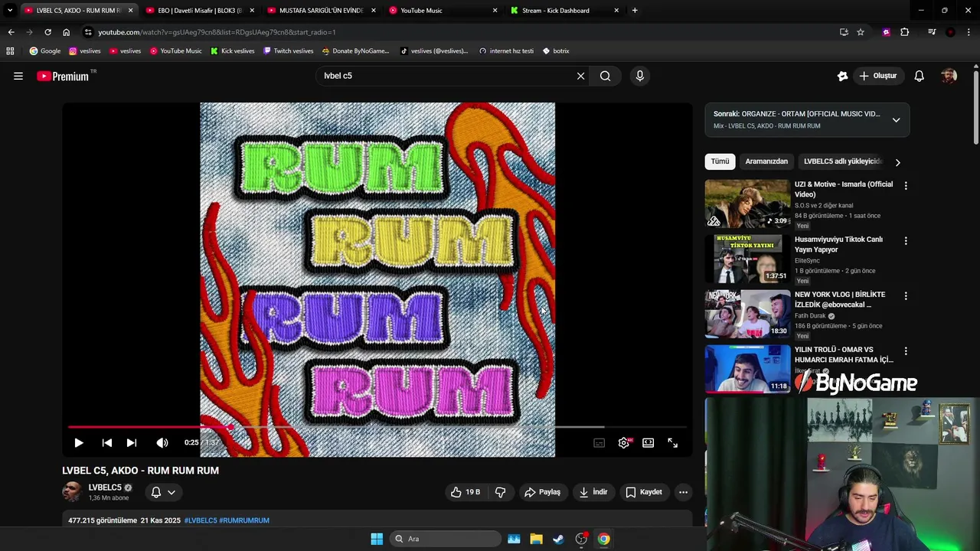The image size is (980, 551).
Task: Open LVBELC5 channel notification bell dropdown
Action: (163, 492)
